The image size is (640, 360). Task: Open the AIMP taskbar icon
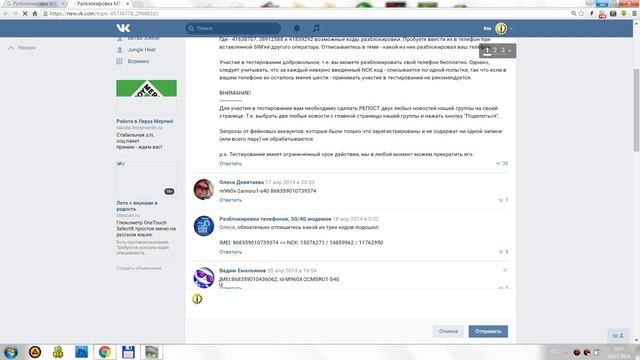point(35,352)
